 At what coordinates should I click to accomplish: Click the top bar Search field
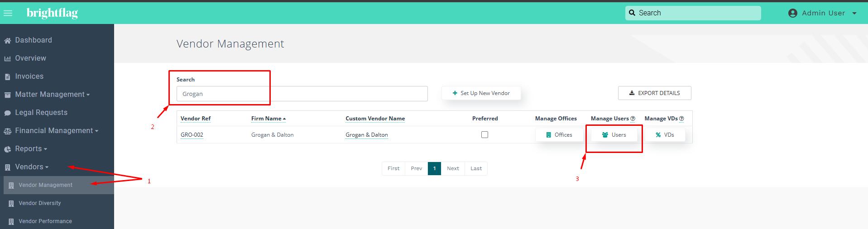click(693, 13)
